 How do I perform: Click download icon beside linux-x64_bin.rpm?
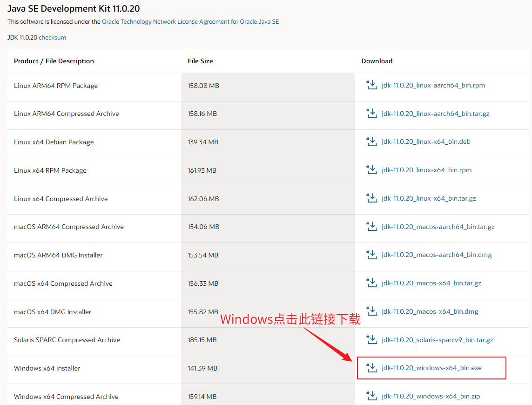coord(371,170)
